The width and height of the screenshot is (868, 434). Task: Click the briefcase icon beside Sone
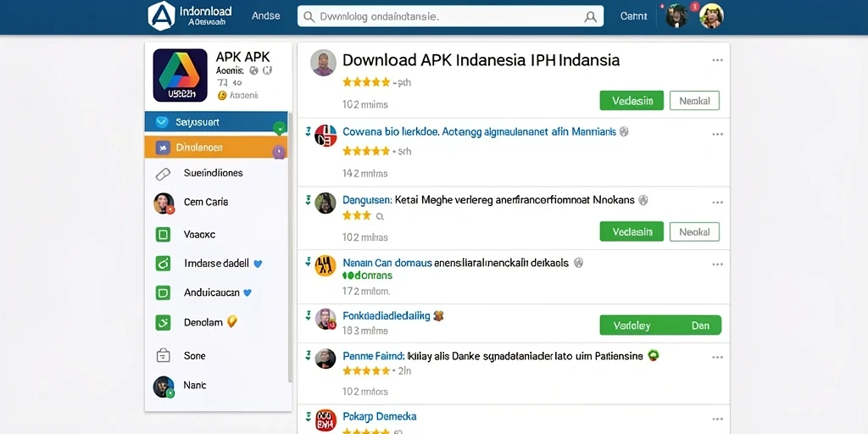click(163, 355)
